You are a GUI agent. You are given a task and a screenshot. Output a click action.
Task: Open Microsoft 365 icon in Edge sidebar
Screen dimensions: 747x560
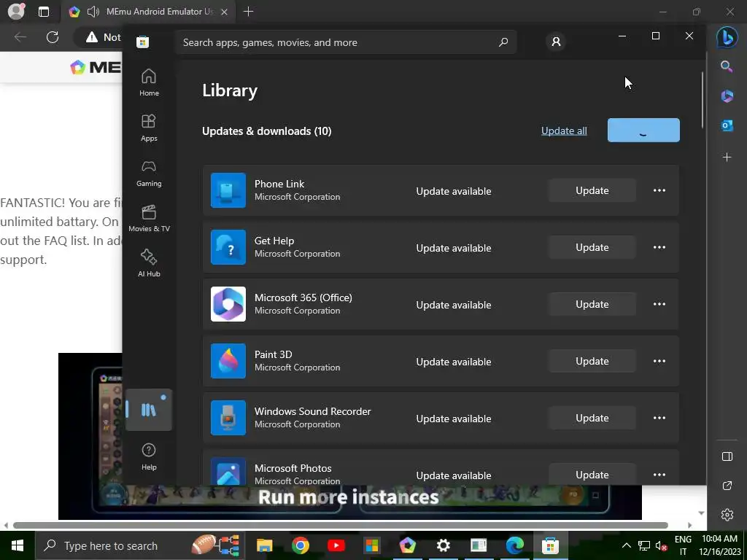[x=727, y=96]
